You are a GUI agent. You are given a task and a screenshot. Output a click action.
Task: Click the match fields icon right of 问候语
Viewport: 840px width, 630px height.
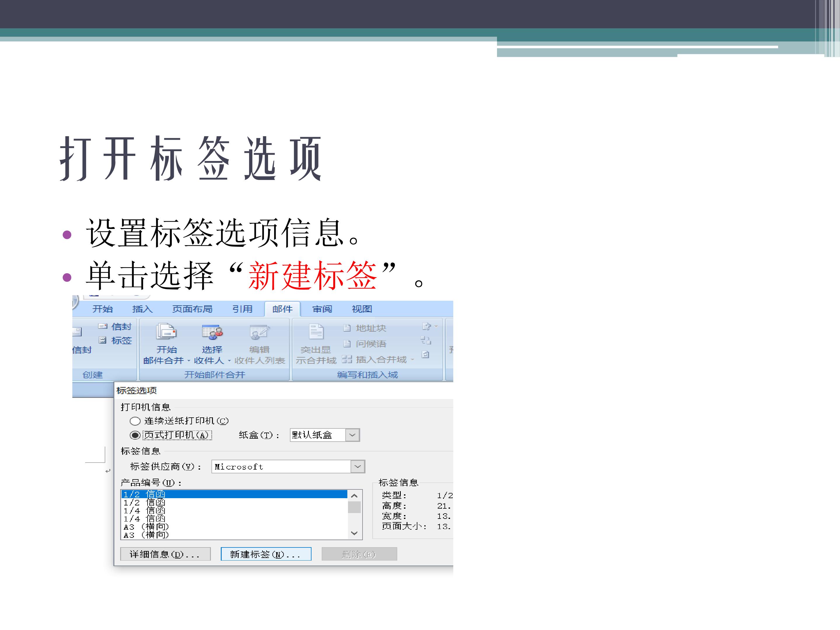[426, 340]
